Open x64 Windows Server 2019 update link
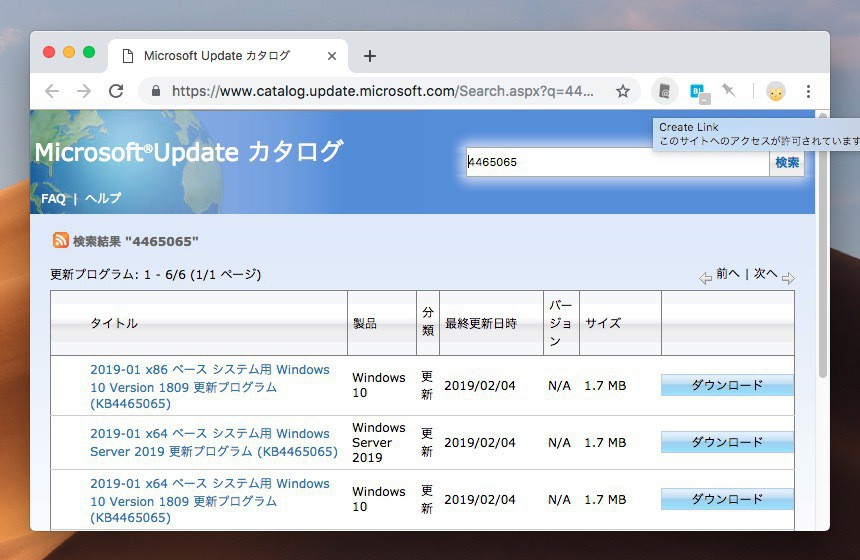The image size is (860, 560). [214, 443]
